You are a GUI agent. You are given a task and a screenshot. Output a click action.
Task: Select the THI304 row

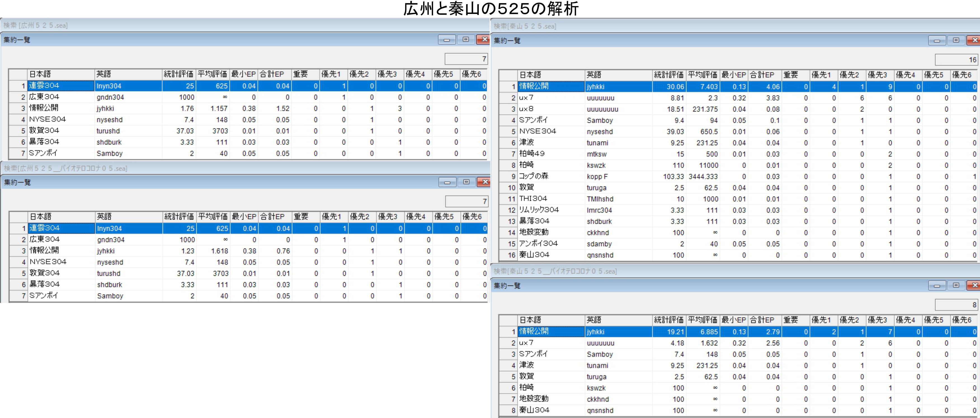(x=533, y=199)
